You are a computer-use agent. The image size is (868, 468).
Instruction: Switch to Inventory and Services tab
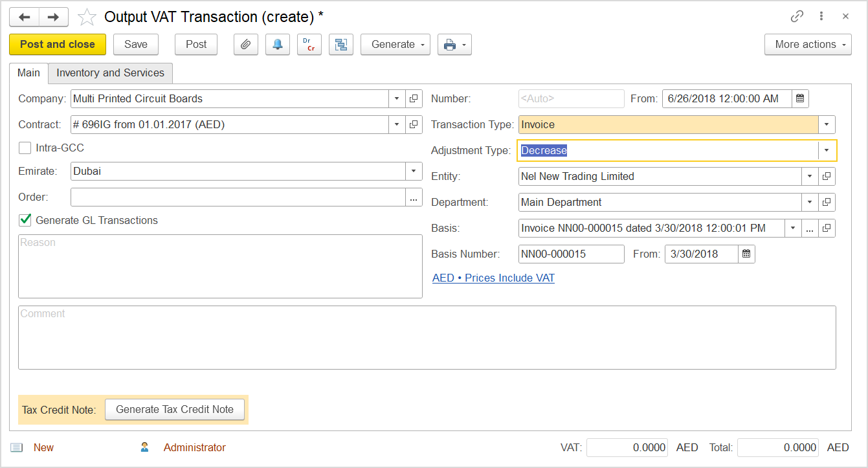[x=111, y=73]
